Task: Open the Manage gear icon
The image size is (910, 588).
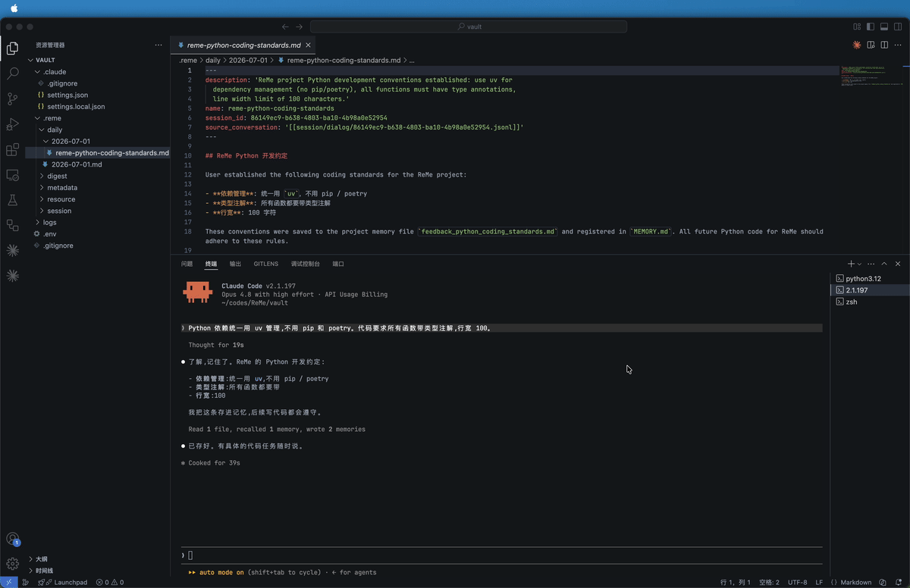Action: tap(12, 564)
